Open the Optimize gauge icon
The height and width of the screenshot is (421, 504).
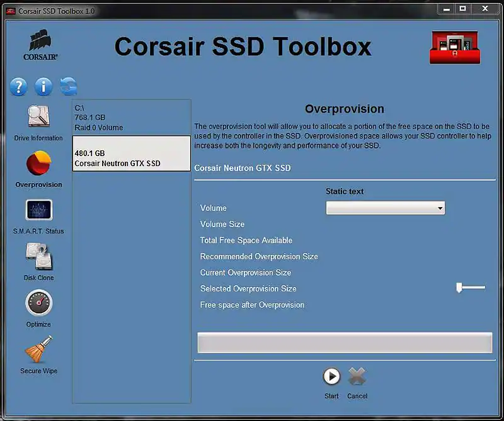click(39, 303)
